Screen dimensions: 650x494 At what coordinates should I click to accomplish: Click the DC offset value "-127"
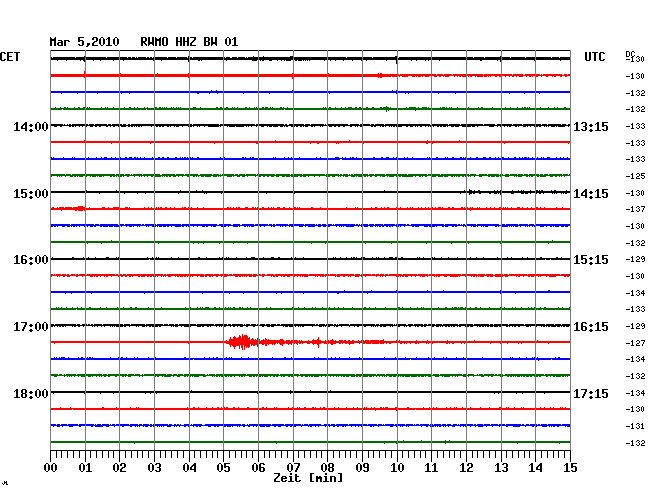click(635, 343)
